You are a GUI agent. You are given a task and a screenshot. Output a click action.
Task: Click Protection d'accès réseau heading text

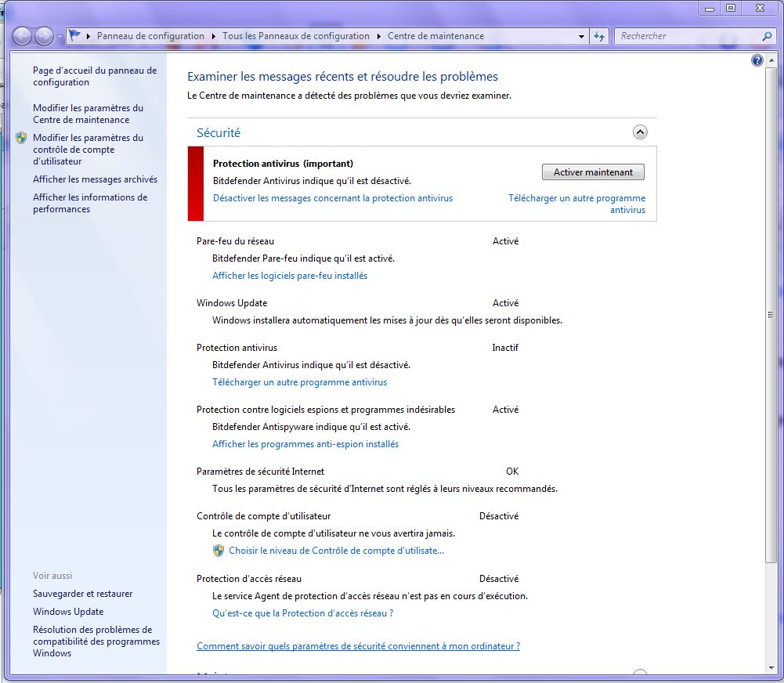tap(249, 579)
